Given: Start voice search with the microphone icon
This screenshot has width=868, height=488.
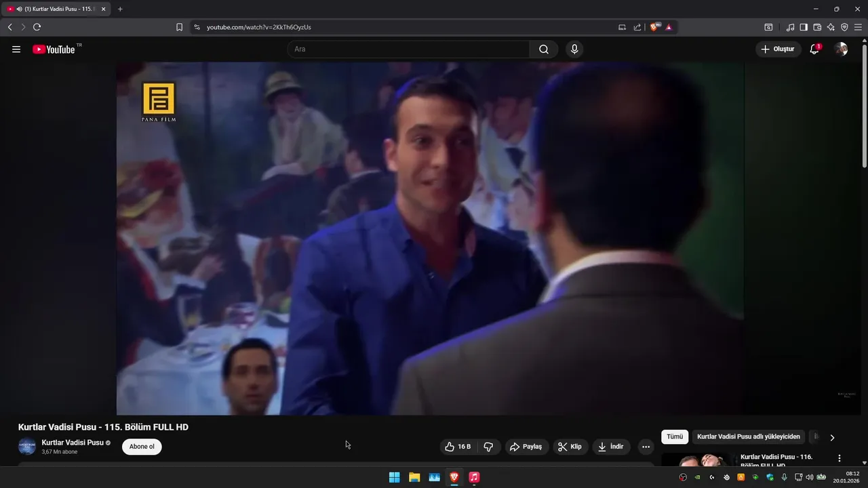Looking at the screenshot, I should click(574, 49).
